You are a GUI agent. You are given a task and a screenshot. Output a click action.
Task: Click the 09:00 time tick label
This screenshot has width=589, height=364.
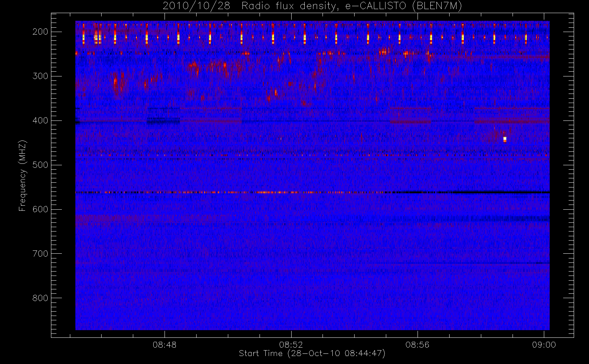544,345
